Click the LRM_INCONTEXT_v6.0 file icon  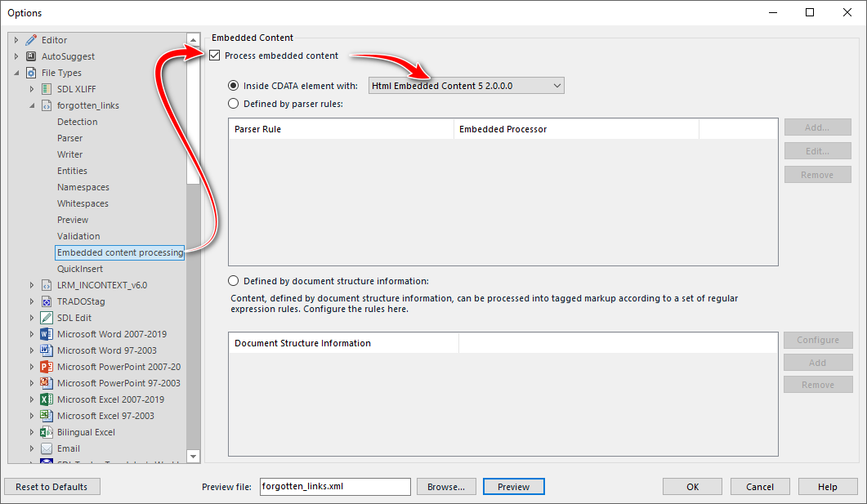coord(47,285)
